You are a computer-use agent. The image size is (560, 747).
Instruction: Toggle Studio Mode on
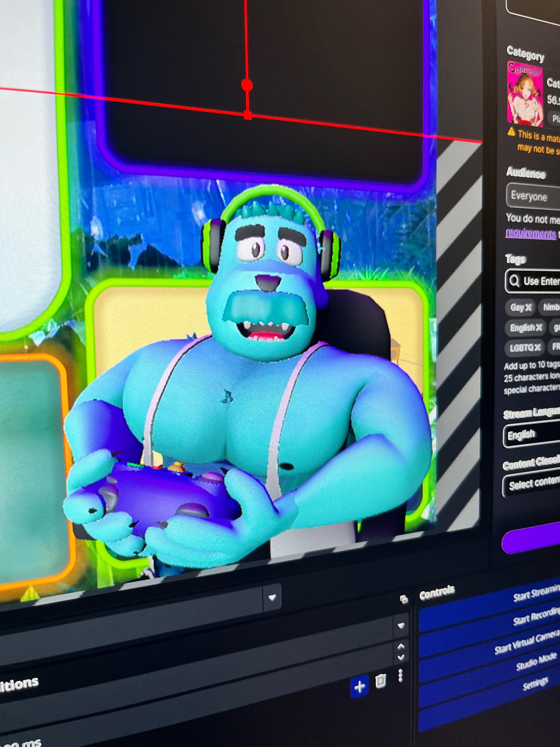coord(536,662)
